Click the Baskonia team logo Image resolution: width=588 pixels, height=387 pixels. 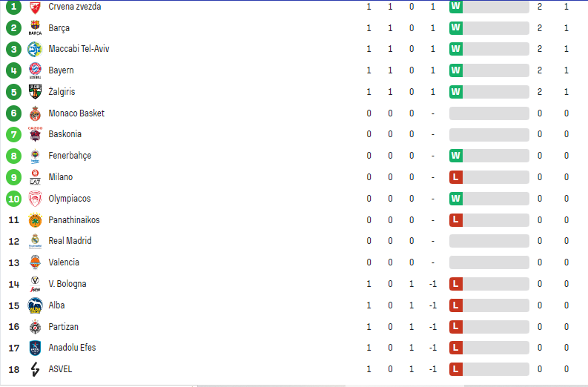tap(35, 134)
